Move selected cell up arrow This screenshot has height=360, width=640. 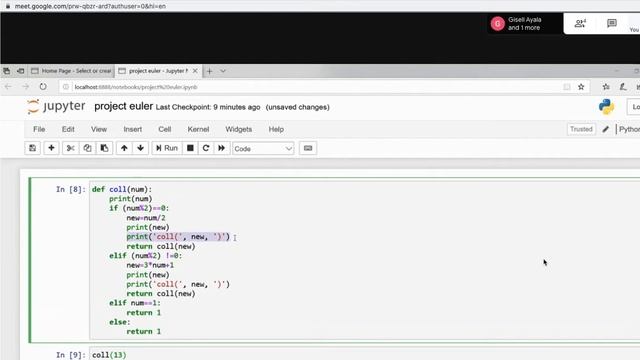tap(124, 148)
